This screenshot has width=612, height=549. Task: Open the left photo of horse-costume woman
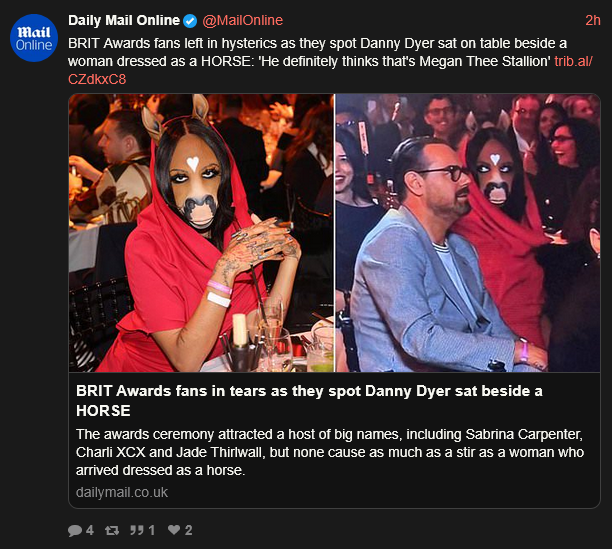201,233
